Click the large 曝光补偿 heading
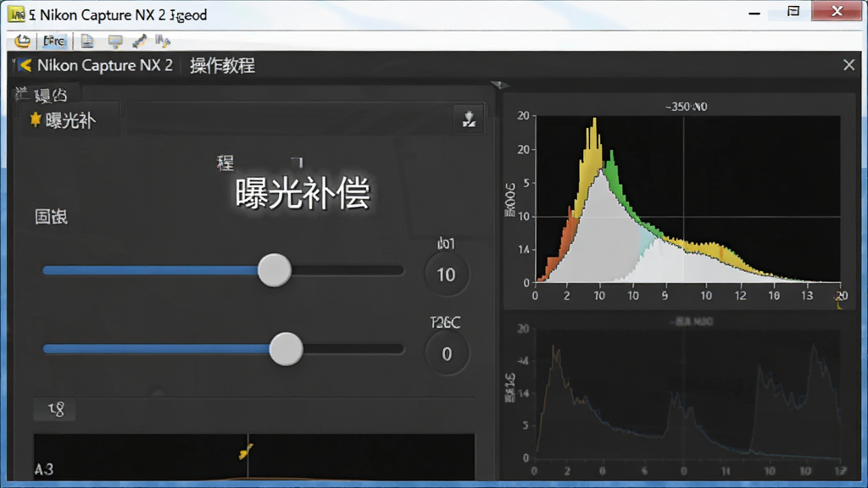This screenshot has width=868, height=488. [x=303, y=194]
